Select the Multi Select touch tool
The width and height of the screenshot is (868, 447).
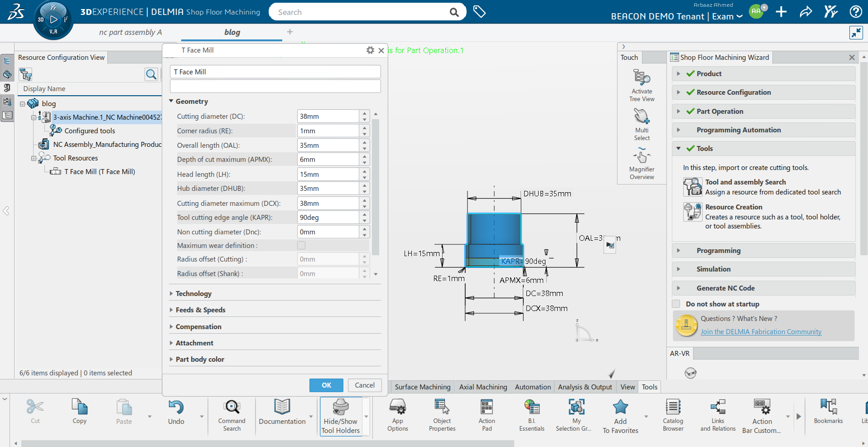click(641, 125)
